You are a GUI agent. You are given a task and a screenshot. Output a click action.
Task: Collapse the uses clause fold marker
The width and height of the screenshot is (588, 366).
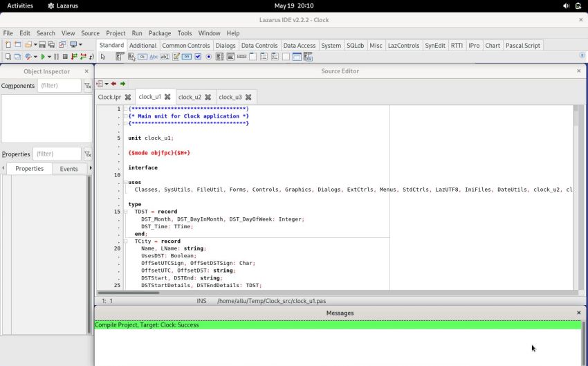click(126, 182)
